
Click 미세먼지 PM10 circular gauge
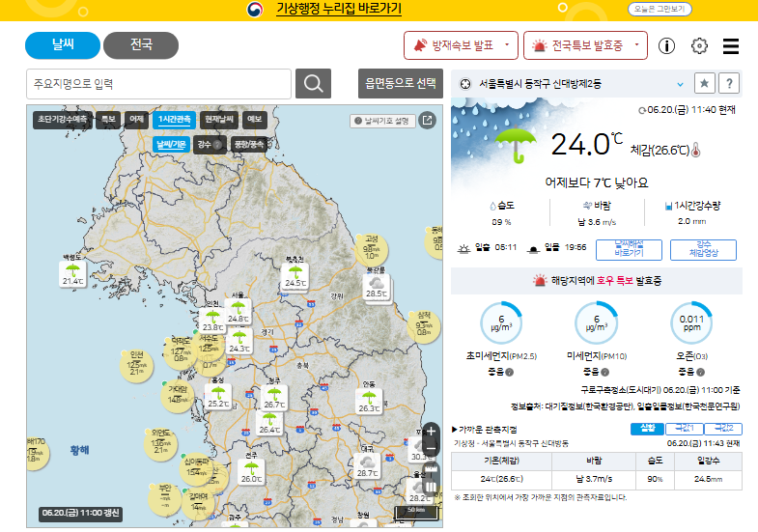[597, 323]
